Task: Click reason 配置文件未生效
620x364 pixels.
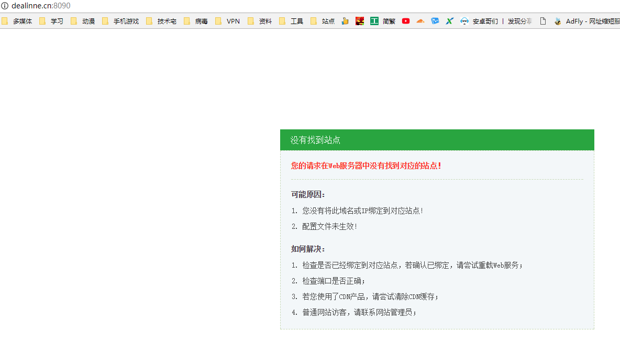Action: 330,227
